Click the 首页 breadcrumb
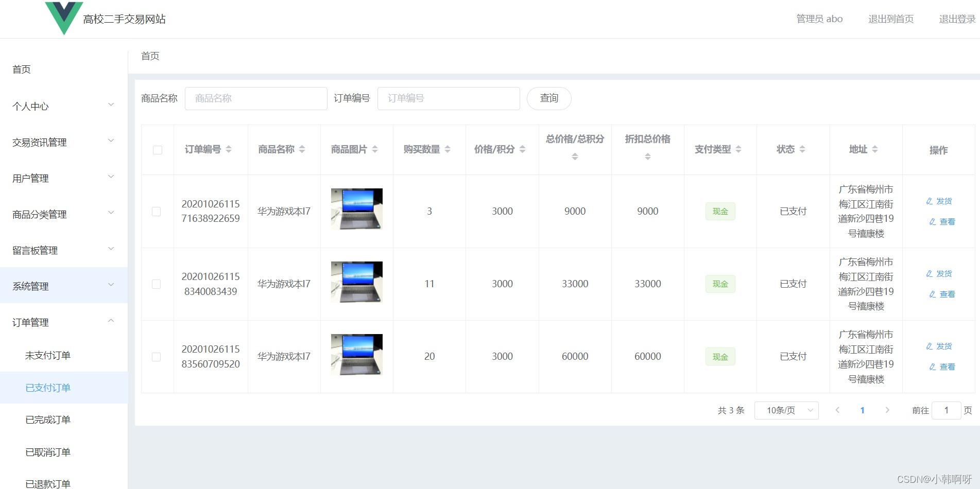Image resolution: width=980 pixels, height=489 pixels. pyautogui.click(x=150, y=56)
